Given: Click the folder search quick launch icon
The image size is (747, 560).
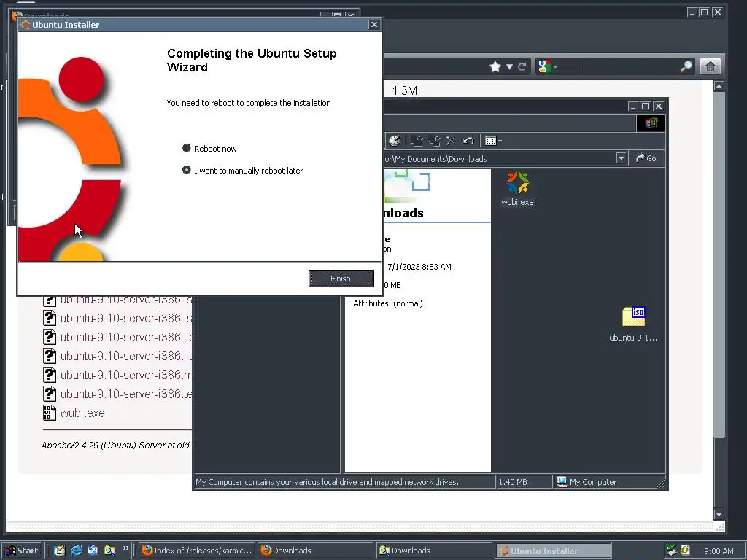Looking at the screenshot, I should point(109,551).
